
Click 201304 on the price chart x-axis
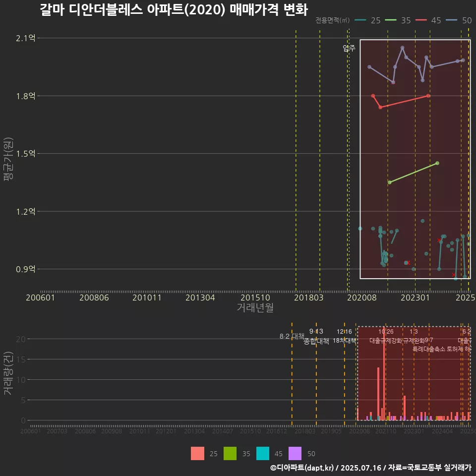point(200,297)
